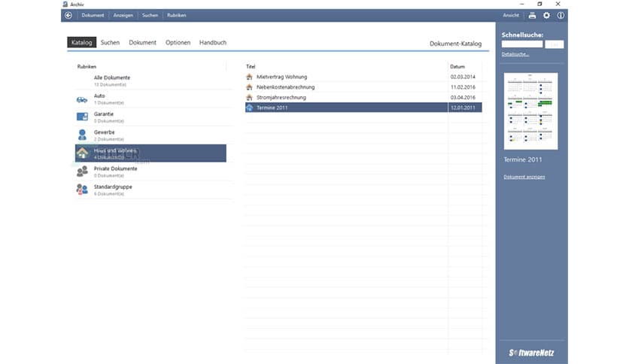The width and height of the screenshot is (629, 364).
Task: Click the Gewerbe person icon
Action: tap(82, 135)
